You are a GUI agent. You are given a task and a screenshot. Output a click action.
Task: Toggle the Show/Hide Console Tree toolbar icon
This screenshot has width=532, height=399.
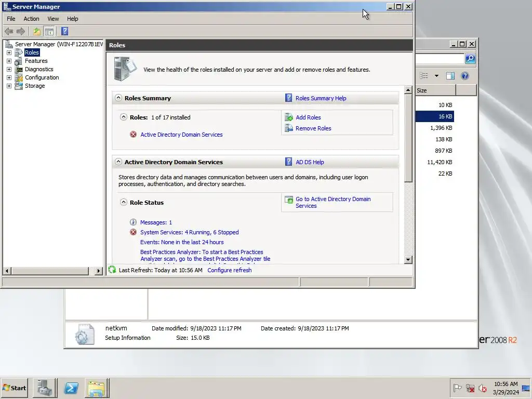(x=49, y=32)
